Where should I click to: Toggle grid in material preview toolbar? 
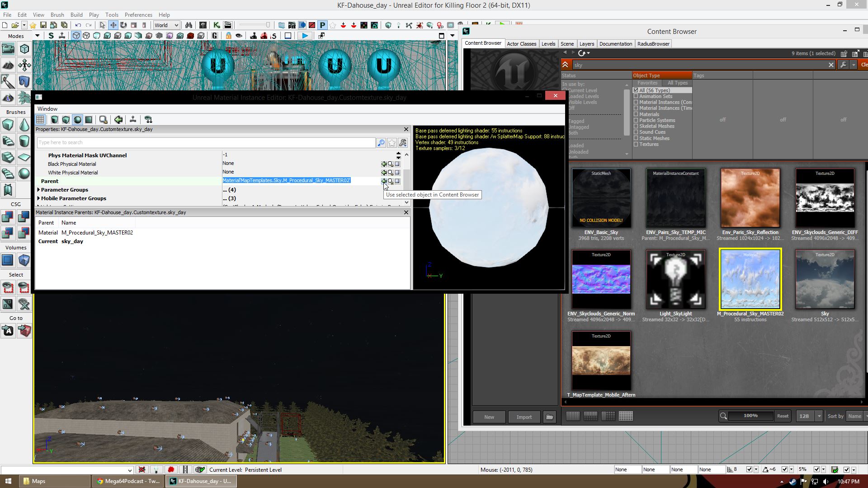pos(40,120)
